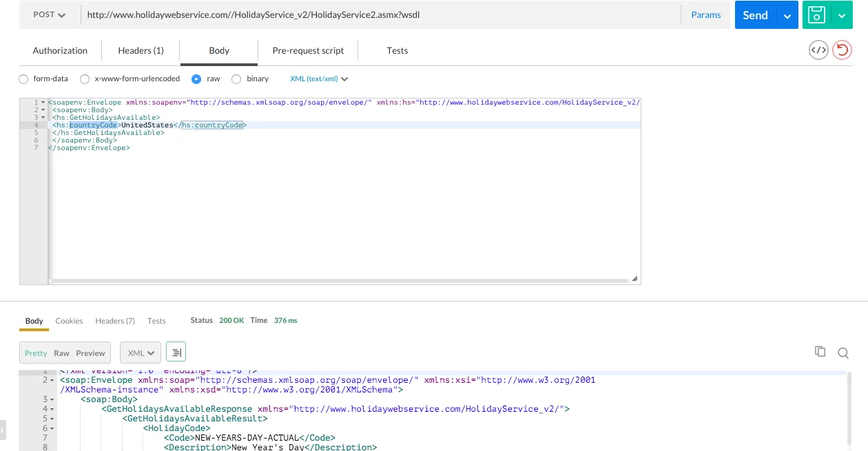Click the sidebar expand arrow at left edge
The width and height of the screenshot is (868, 451).
coord(3,430)
